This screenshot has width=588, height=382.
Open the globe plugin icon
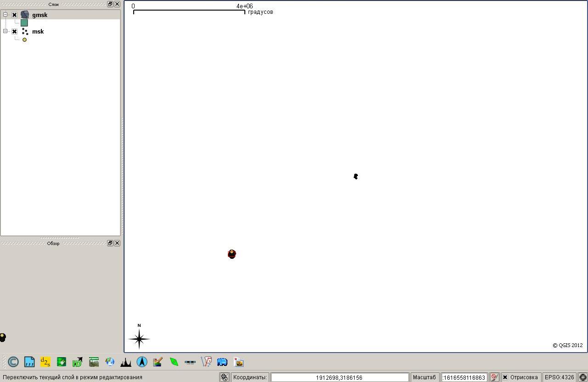pos(110,362)
